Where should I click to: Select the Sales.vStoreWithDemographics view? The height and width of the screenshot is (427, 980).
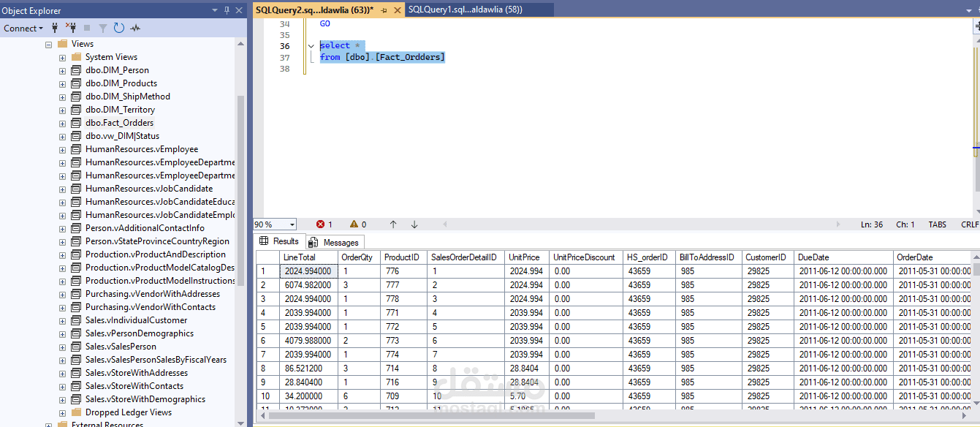point(145,399)
